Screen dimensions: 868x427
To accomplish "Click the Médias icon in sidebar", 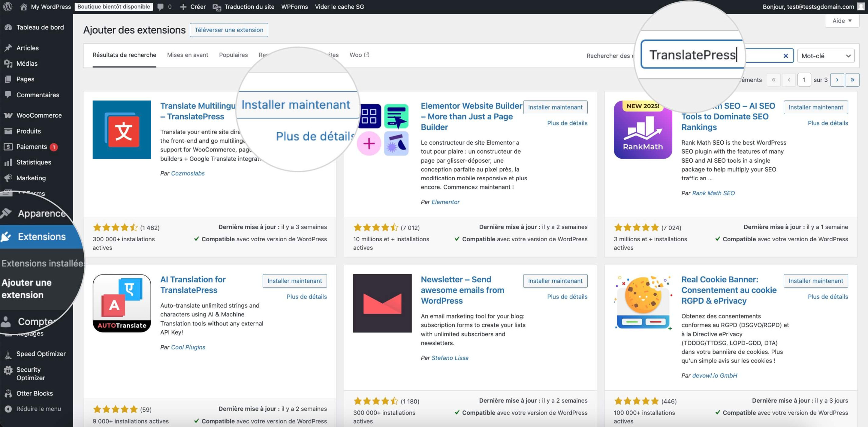I will point(8,63).
